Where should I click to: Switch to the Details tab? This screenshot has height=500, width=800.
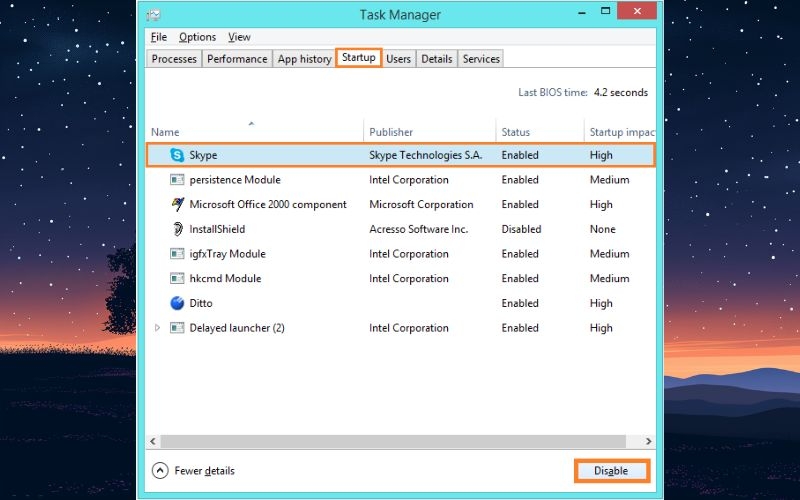click(437, 59)
